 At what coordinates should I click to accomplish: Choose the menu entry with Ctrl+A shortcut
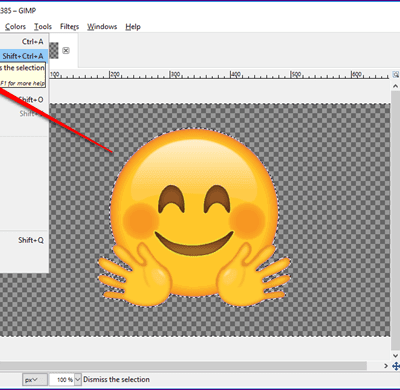(24, 42)
